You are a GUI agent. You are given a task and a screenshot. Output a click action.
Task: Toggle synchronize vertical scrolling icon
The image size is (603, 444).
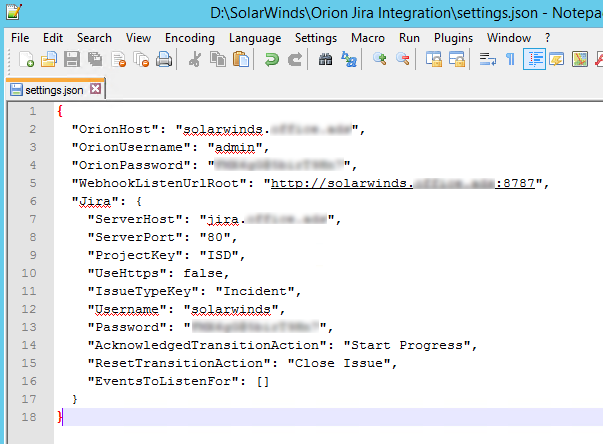[x=434, y=60]
